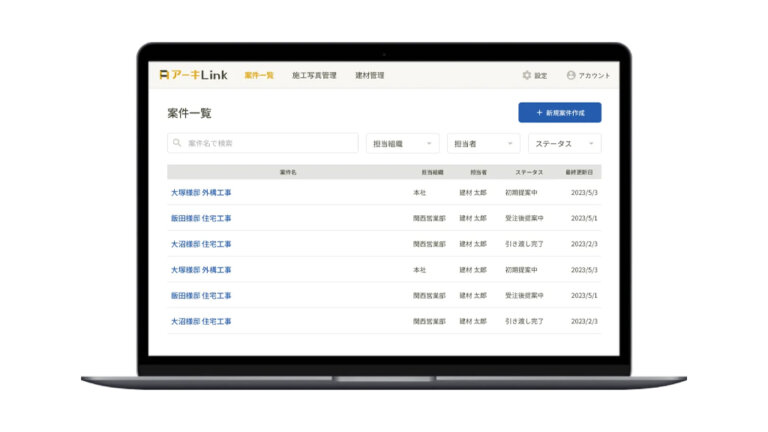The width and height of the screenshot is (768, 432).
Task: Open the 担当者 filter dropdown
Action: pyautogui.click(x=483, y=143)
